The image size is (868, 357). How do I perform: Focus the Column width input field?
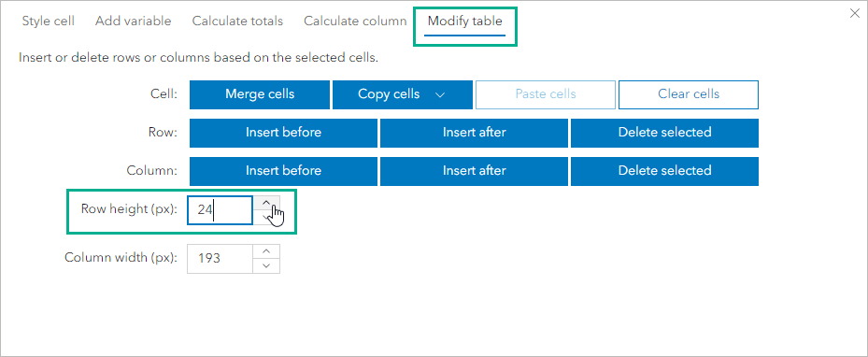coord(220,259)
